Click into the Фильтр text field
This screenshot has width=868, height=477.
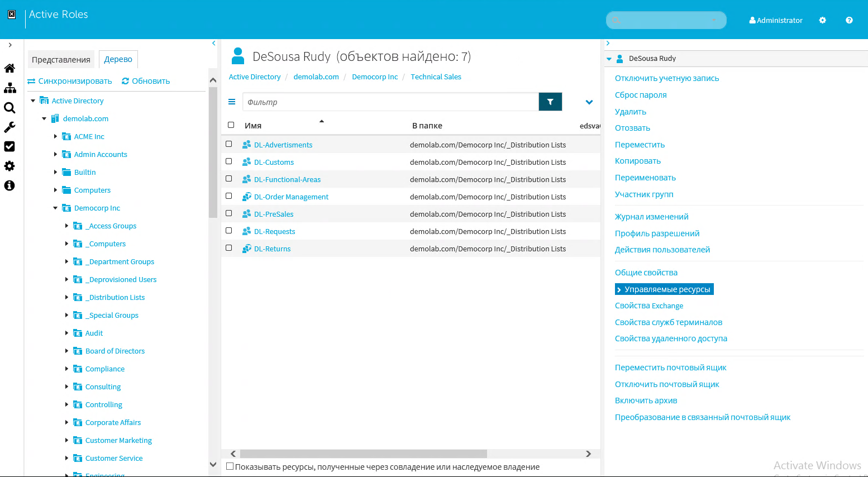pos(390,102)
